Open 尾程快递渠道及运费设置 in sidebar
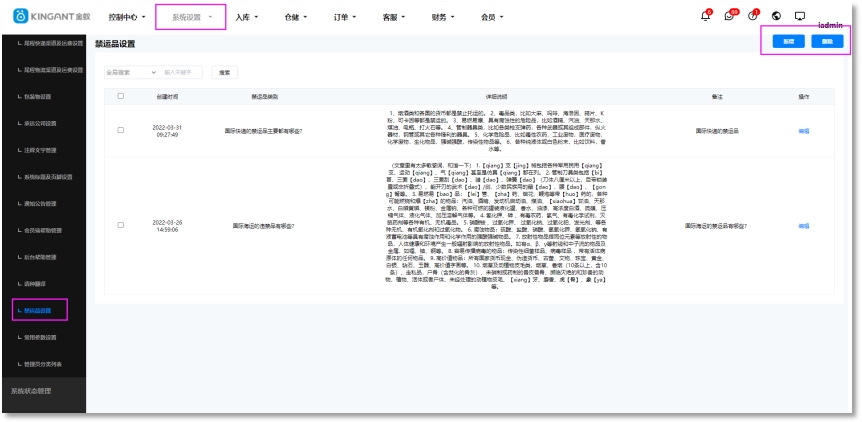 [51, 43]
